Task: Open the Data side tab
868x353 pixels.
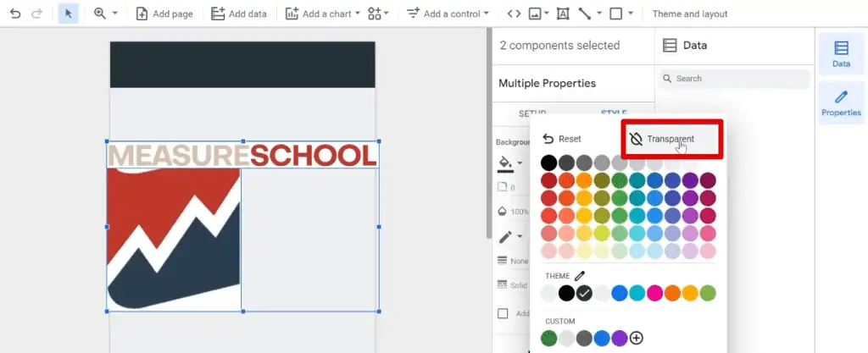Action: (841, 53)
